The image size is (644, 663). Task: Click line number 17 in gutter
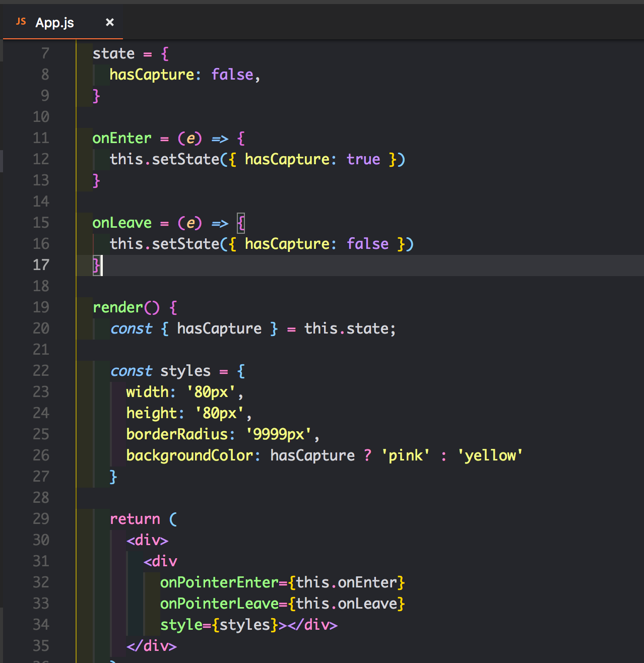click(x=41, y=265)
